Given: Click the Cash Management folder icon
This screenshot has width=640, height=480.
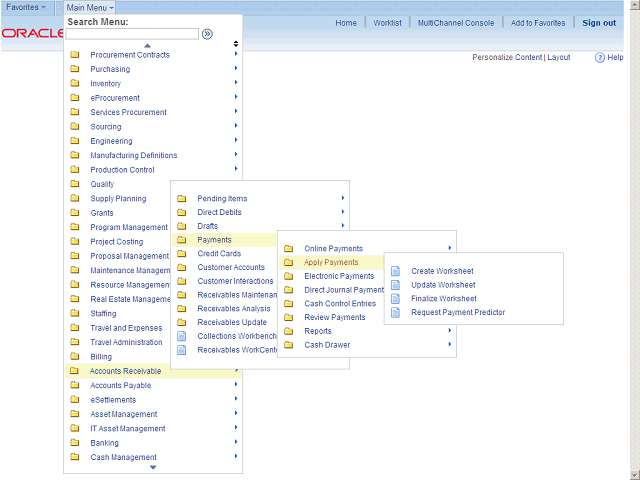Looking at the screenshot, I should [x=75, y=457].
